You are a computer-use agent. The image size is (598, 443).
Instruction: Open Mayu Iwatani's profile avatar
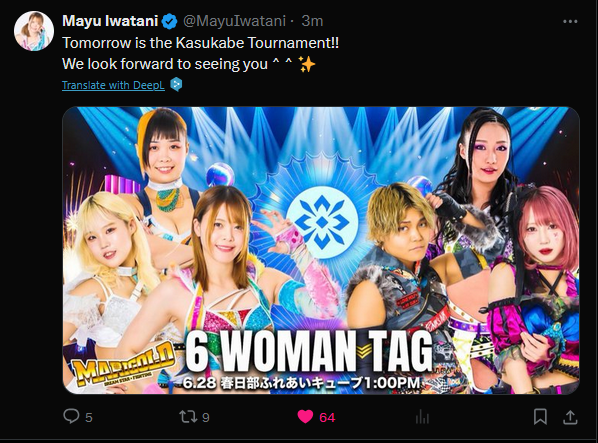[34, 30]
